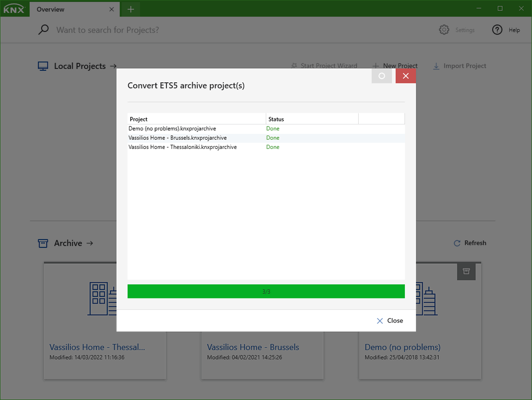Click the New Project button

point(400,66)
